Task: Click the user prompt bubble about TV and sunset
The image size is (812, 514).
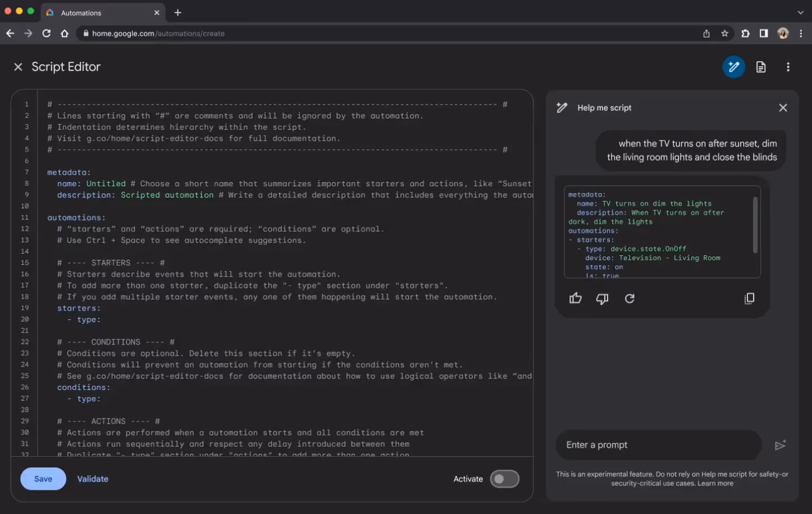Action: coord(691,150)
